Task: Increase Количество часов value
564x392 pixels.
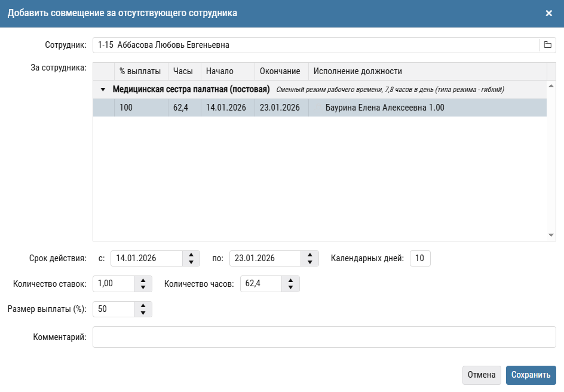Action: pos(290,280)
